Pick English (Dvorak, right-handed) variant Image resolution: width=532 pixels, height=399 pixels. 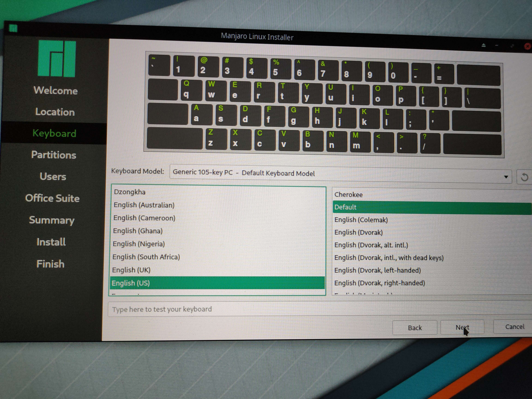tap(432, 283)
